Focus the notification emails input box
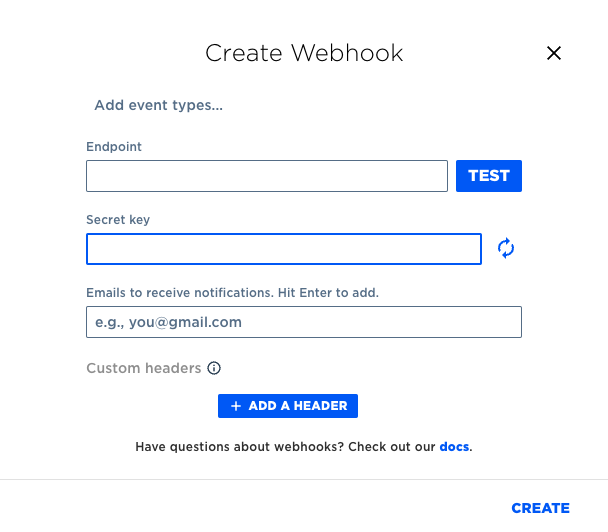This screenshot has width=608, height=532. 304,322
